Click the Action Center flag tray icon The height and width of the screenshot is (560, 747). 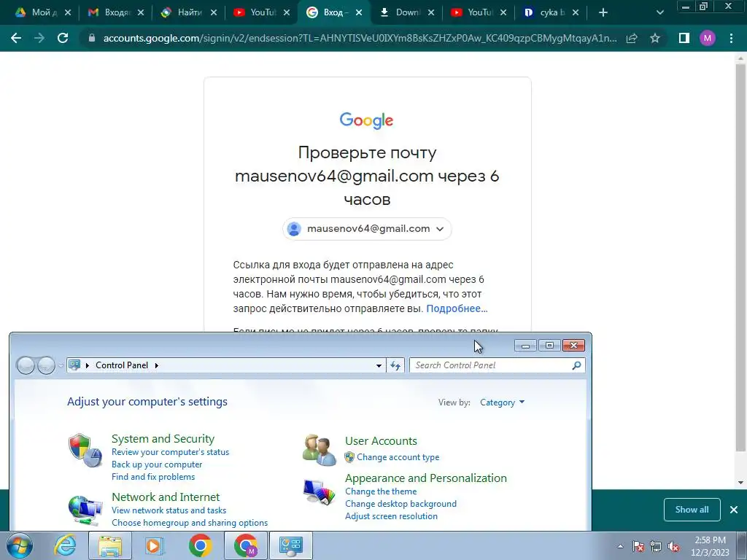point(638,547)
